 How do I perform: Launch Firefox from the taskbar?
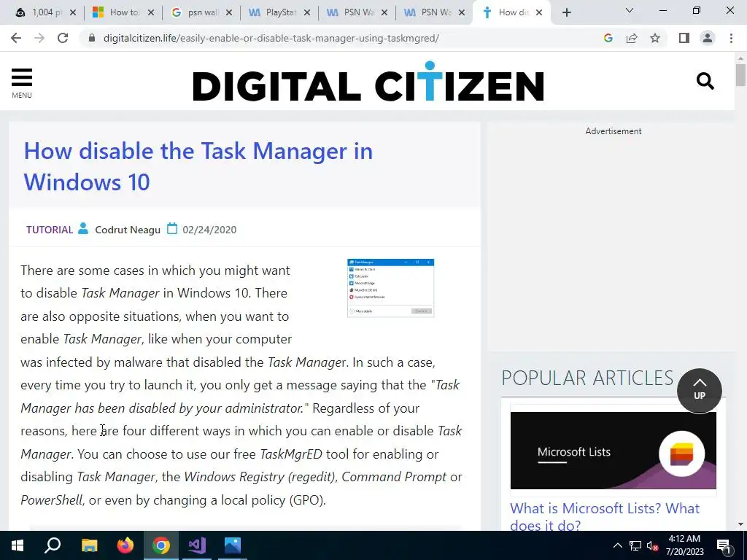125,545
